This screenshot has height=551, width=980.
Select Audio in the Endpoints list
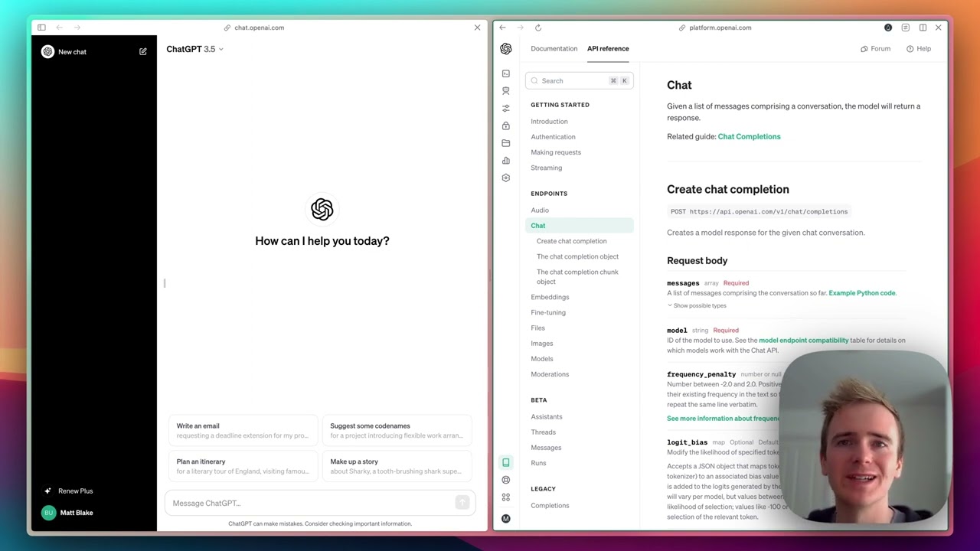point(540,210)
